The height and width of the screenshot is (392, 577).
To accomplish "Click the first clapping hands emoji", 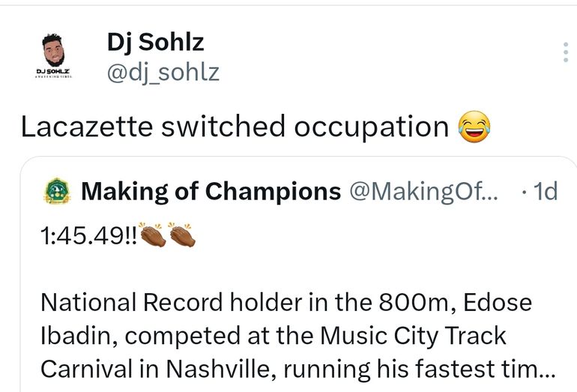I will pyautogui.click(x=152, y=235).
